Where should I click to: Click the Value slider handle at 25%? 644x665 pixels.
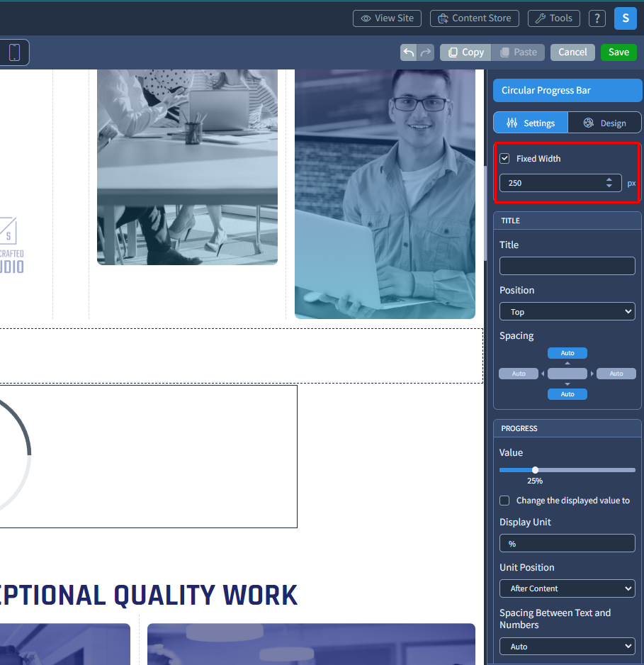click(535, 470)
